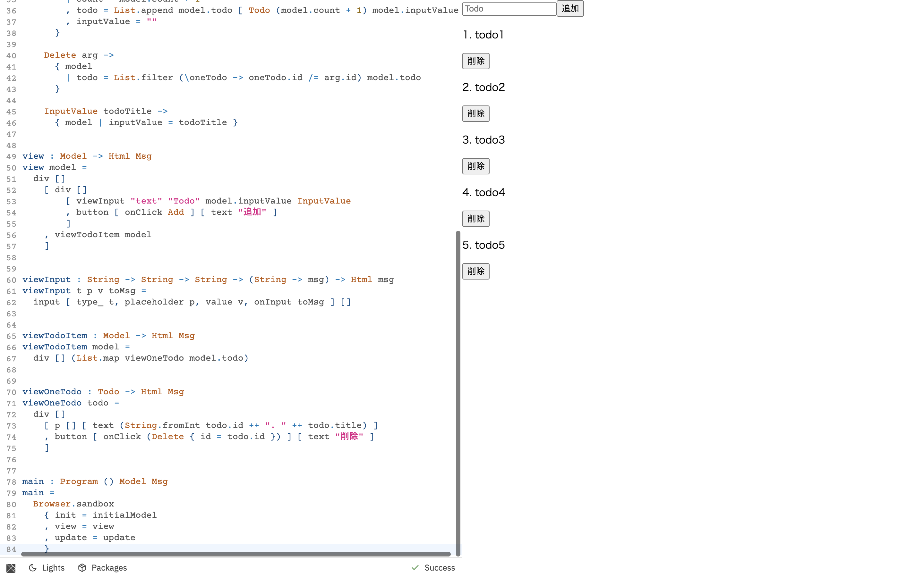The height and width of the screenshot is (577, 924).
Task: Delete the todo1 item
Action: [x=475, y=61]
